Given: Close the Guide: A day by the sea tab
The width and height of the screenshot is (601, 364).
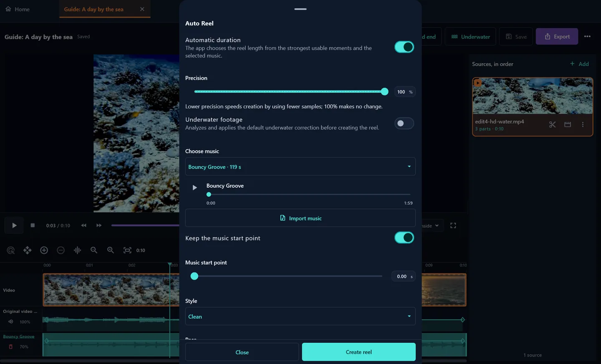Looking at the screenshot, I should tap(142, 9).
